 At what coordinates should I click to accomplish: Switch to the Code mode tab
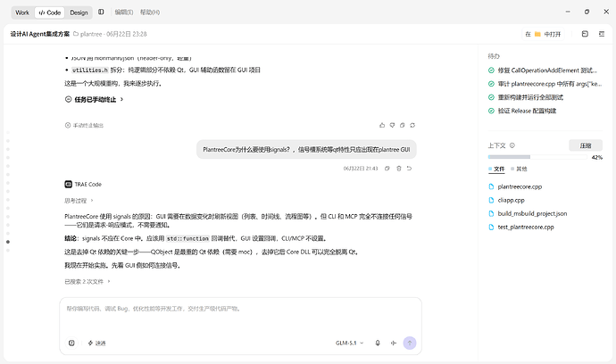click(50, 12)
